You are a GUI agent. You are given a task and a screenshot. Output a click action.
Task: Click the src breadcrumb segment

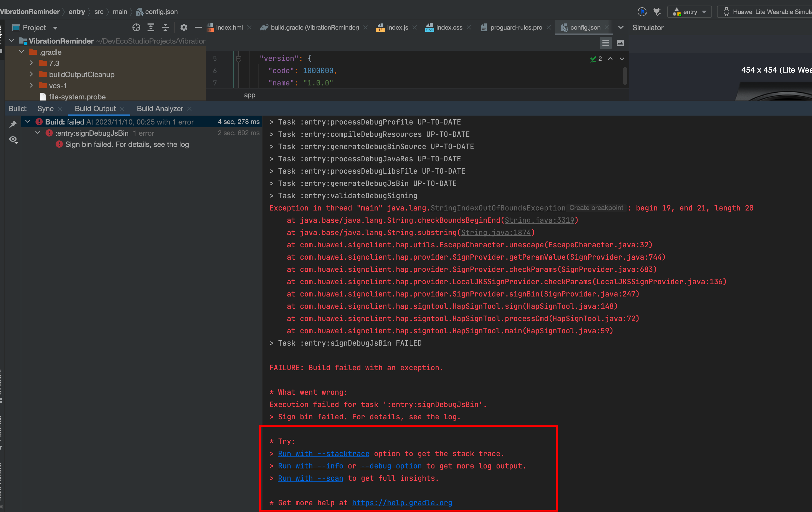(99, 12)
